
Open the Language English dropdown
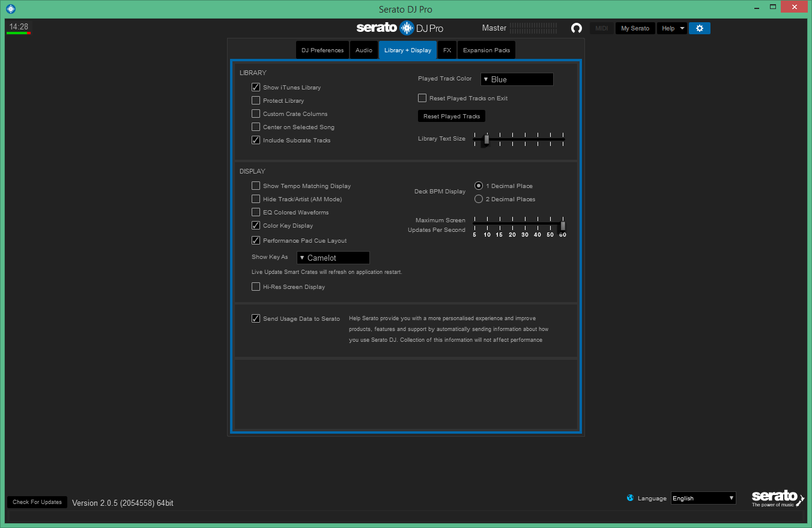[703, 498]
